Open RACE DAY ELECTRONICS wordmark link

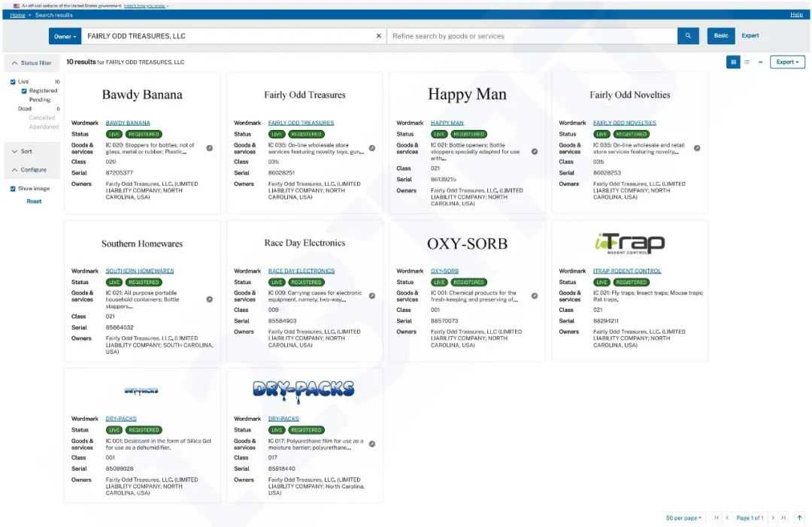pyautogui.click(x=301, y=271)
